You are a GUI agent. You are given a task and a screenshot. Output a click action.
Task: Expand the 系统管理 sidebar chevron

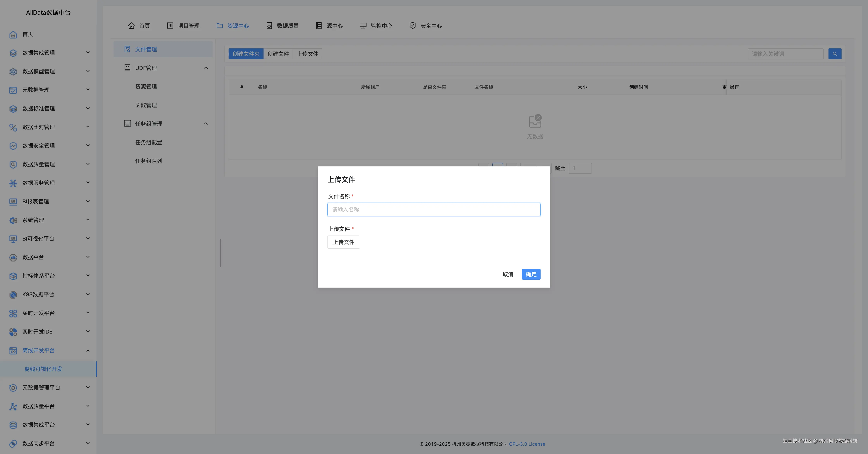point(88,220)
